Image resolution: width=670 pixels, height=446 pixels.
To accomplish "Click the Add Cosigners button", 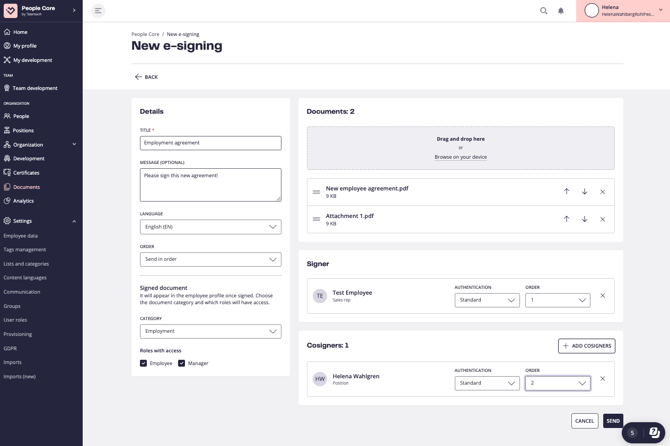I will (x=586, y=346).
